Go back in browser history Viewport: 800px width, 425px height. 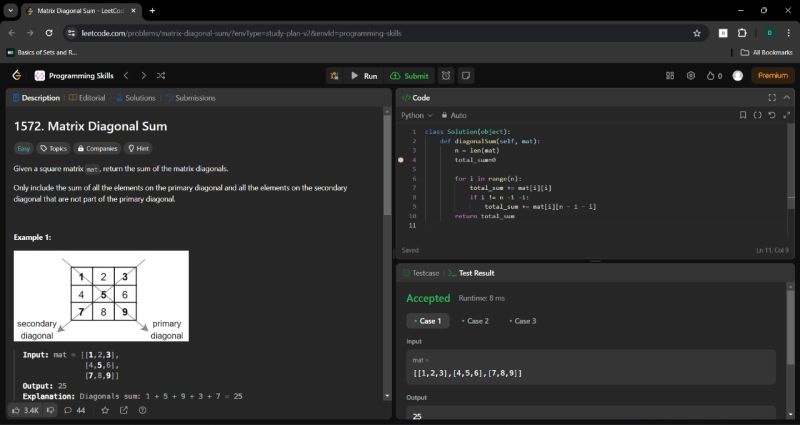12,33
